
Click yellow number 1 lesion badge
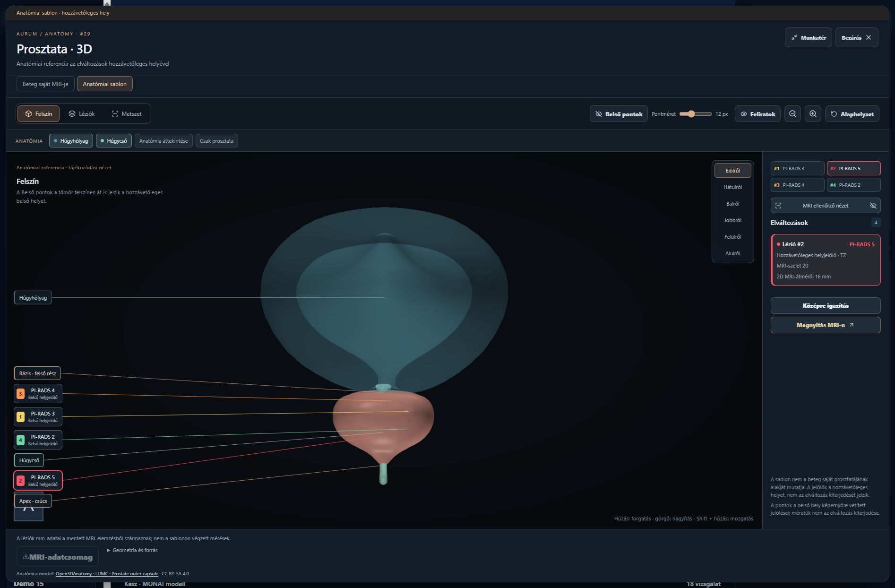coord(20,417)
